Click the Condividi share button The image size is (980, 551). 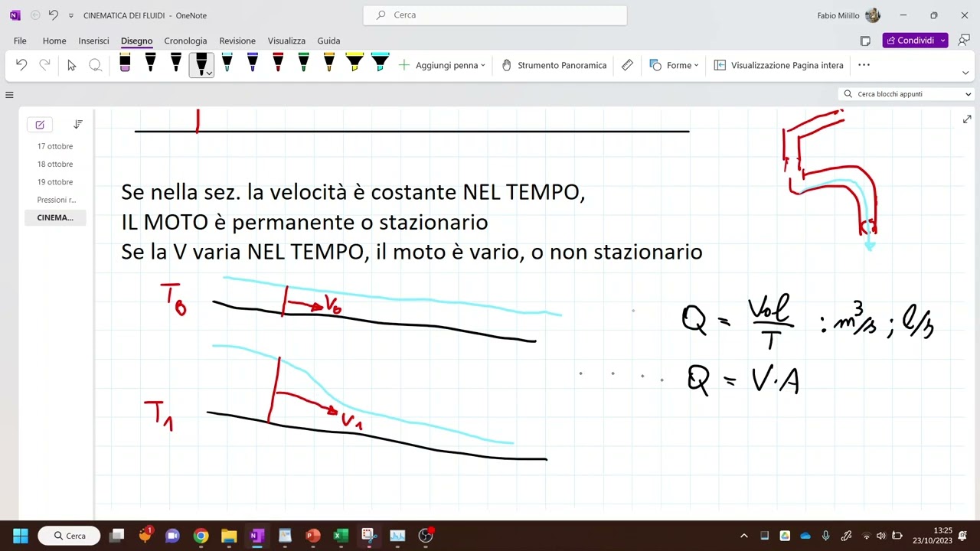(x=910, y=41)
